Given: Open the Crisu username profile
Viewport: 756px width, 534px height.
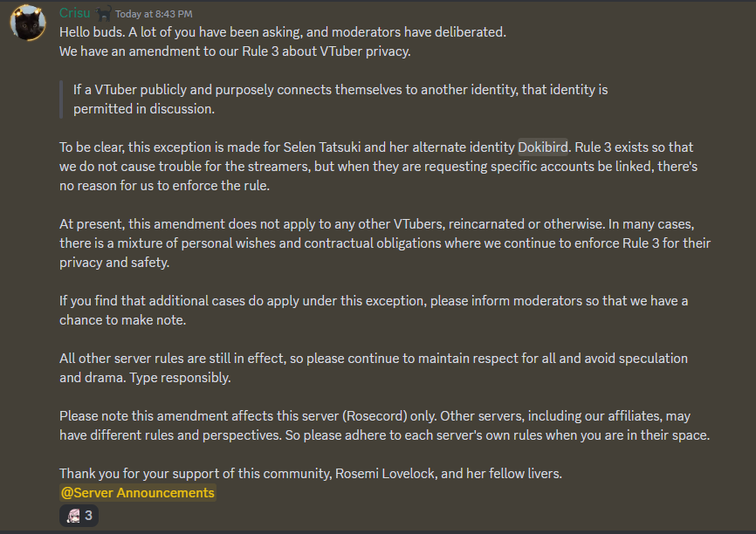Looking at the screenshot, I should tap(75, 13).
